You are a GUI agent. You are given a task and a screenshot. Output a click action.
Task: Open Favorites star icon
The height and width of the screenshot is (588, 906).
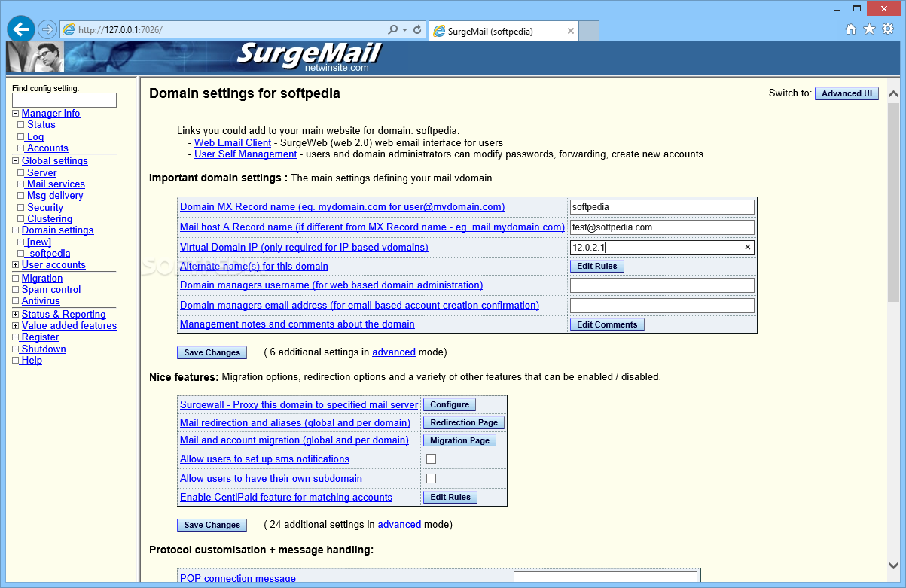[869, 29]
